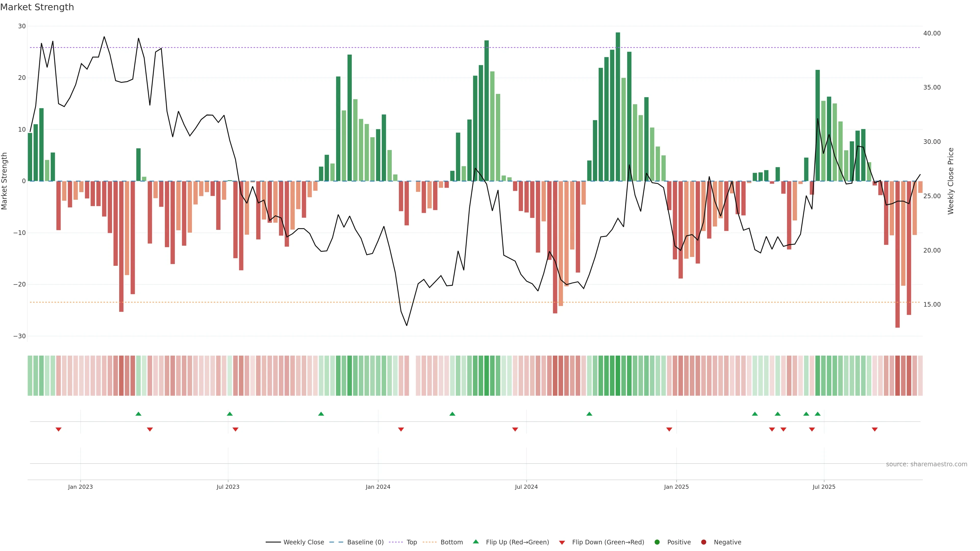The height and width of the screenshot is (551, 980).
Task: Click the red Flip Down legend triangle
Action: 562,543
